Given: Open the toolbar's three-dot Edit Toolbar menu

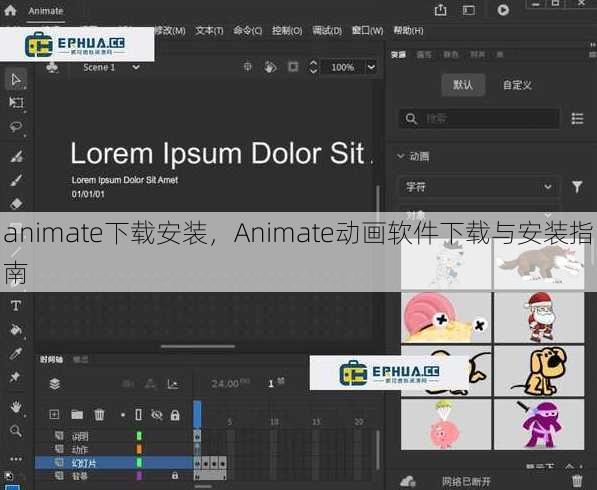Looking at the screenshot, I should [x=16, y=459].
